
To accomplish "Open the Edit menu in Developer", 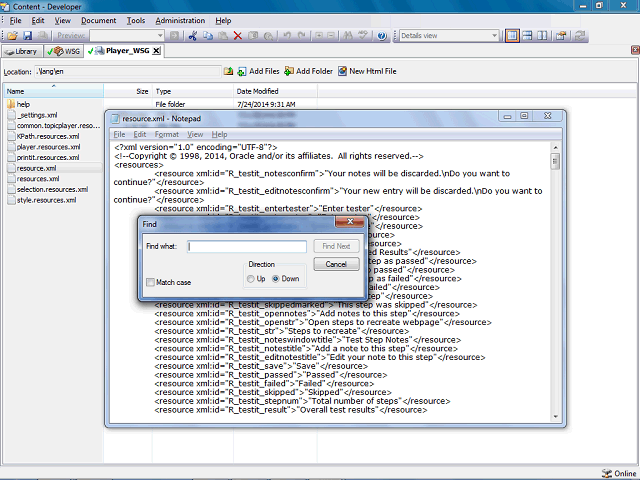I will pos(38,21).
